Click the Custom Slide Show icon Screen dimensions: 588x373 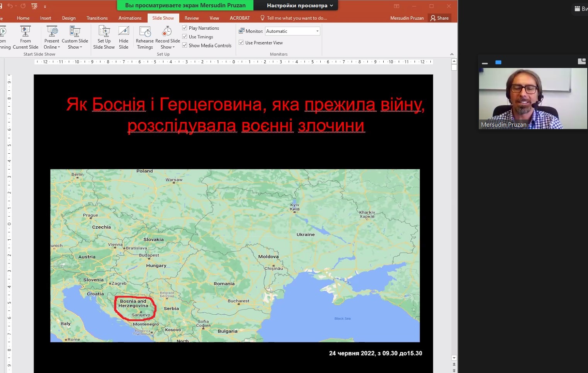(x=75, y=32)
